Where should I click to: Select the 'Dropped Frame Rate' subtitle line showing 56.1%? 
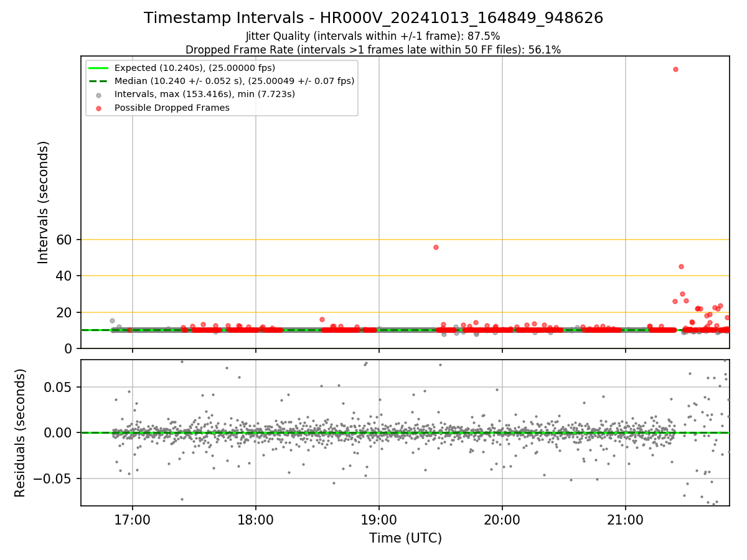pos(373,50)
